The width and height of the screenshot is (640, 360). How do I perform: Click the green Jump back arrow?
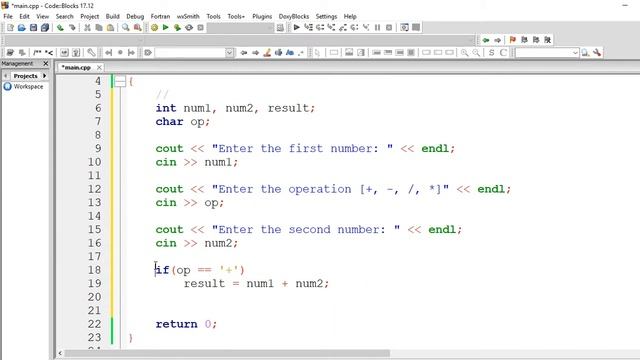coord(486,40)
